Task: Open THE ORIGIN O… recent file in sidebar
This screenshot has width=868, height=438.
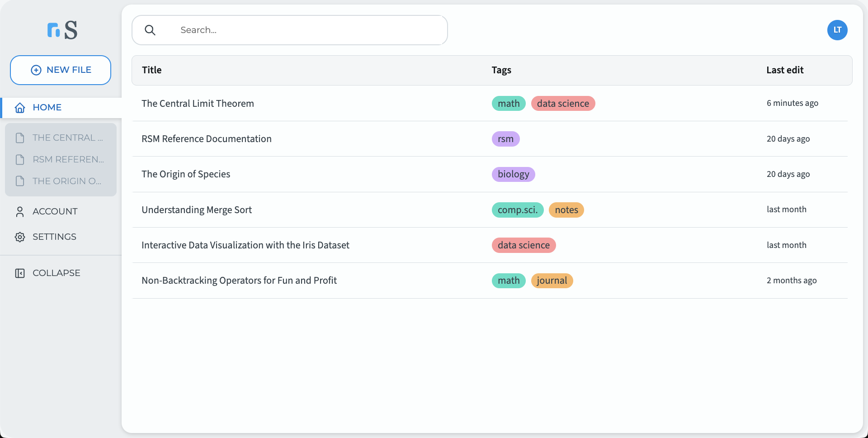Action: [66, 181]
